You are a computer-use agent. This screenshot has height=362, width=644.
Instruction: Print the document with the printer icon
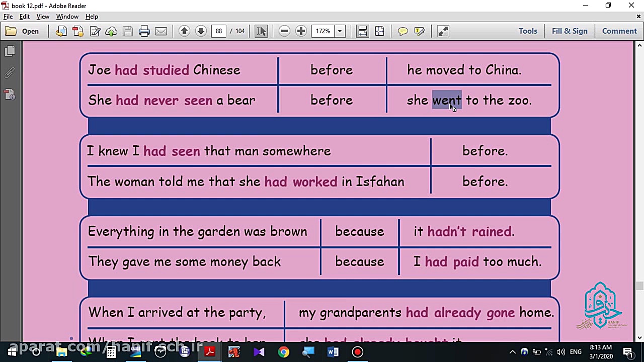pos(144,31)
